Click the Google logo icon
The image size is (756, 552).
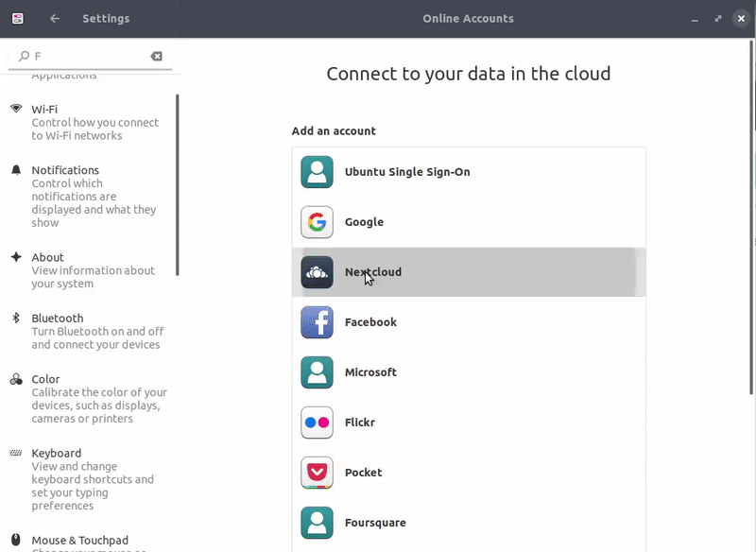pyautogui.click(x=317, y=222)
